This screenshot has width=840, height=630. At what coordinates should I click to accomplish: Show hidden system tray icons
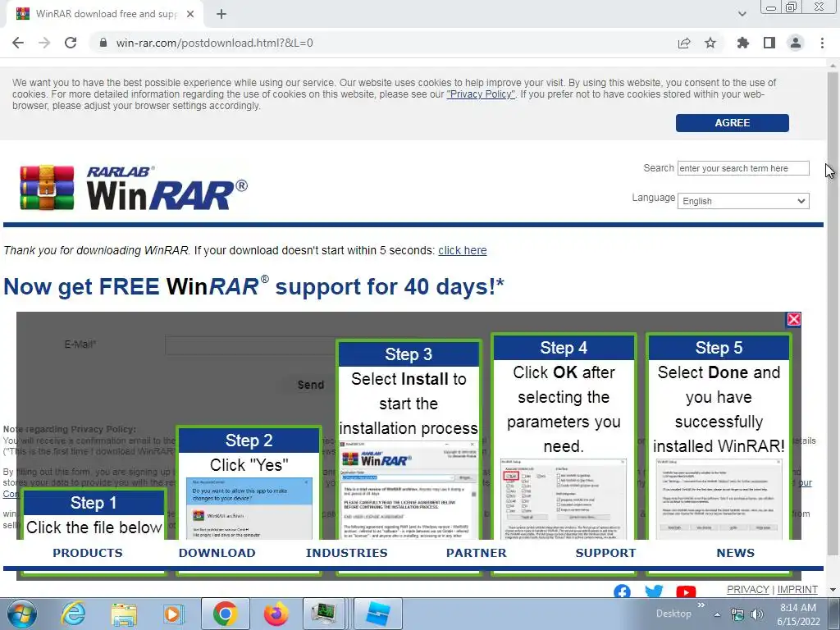tap(717, 614)
